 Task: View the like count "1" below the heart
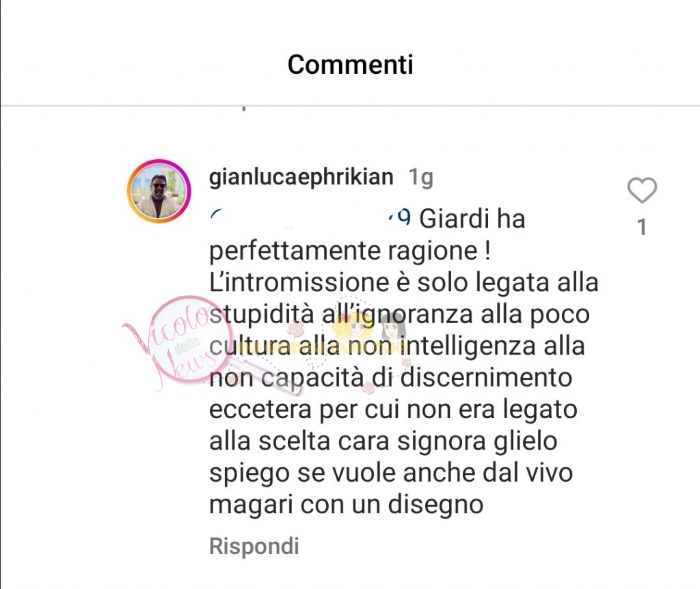click(642, 227)
